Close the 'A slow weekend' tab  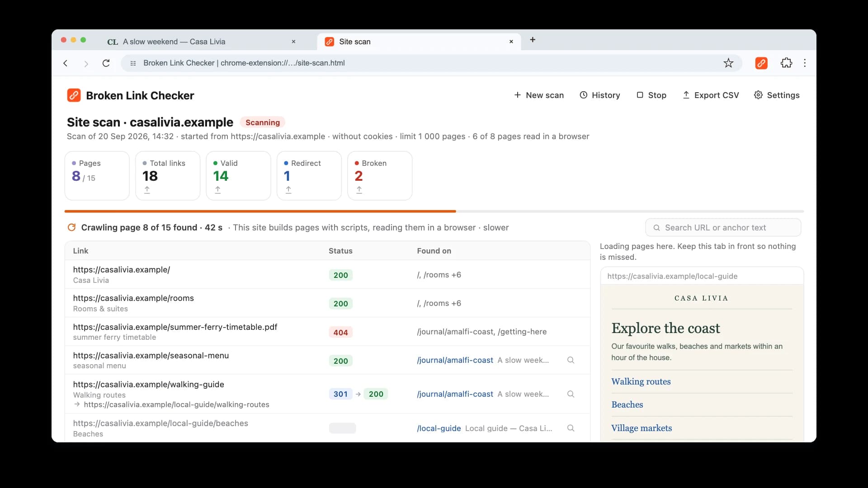point(293,42)
